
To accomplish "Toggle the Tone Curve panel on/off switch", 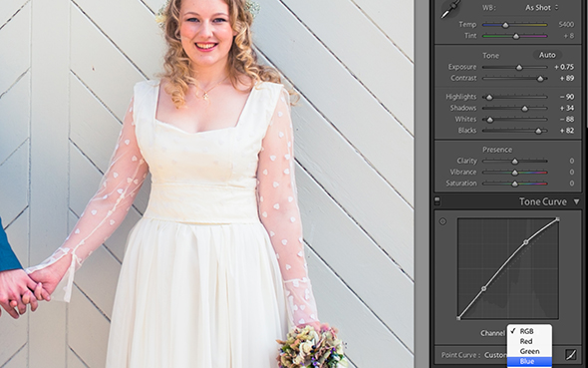I will tap(438, 201).
